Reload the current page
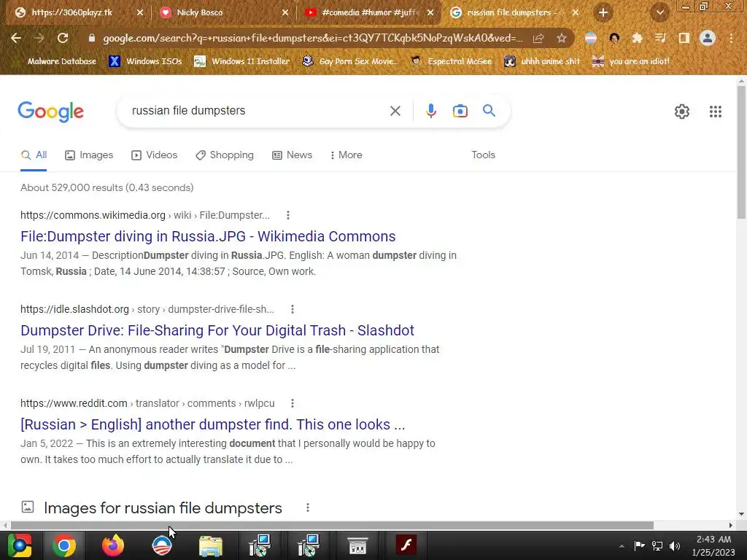Screen dimensions: 747x560 pos(63,38)
